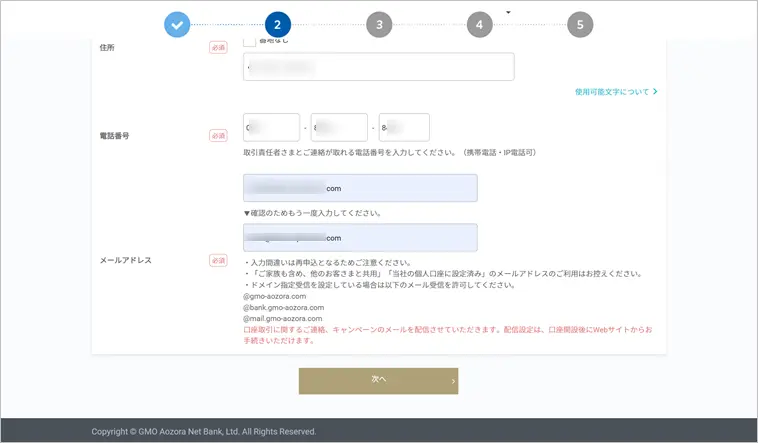Click 必須 badge beside 電話番号
The height and width of the screenshot is (443, 758).
click(218, 135)
